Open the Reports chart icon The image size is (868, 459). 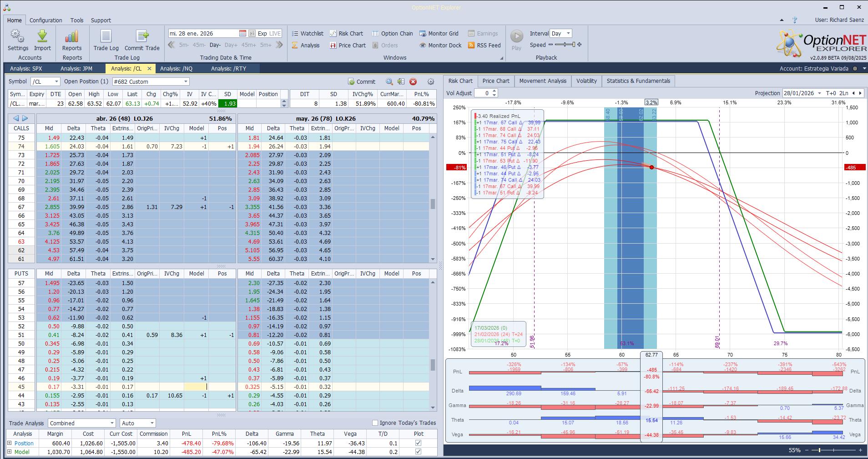click(x=72, y=37)
